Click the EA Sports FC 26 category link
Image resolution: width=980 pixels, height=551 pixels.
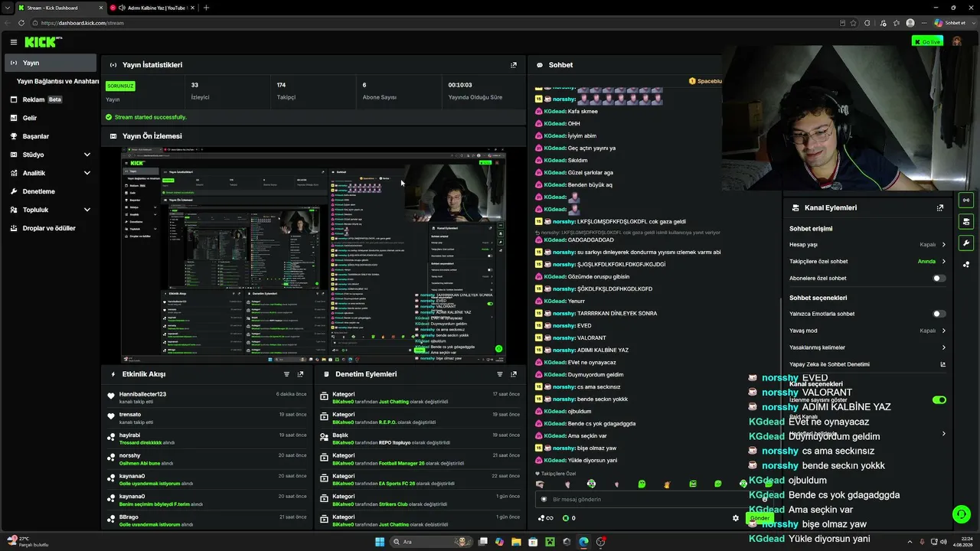[397, 484]
